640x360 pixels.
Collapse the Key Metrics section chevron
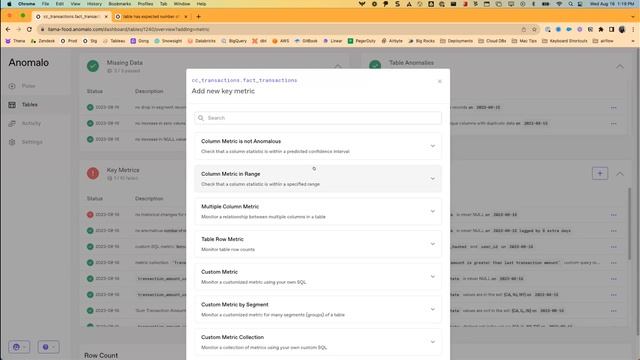pos(620,174)
